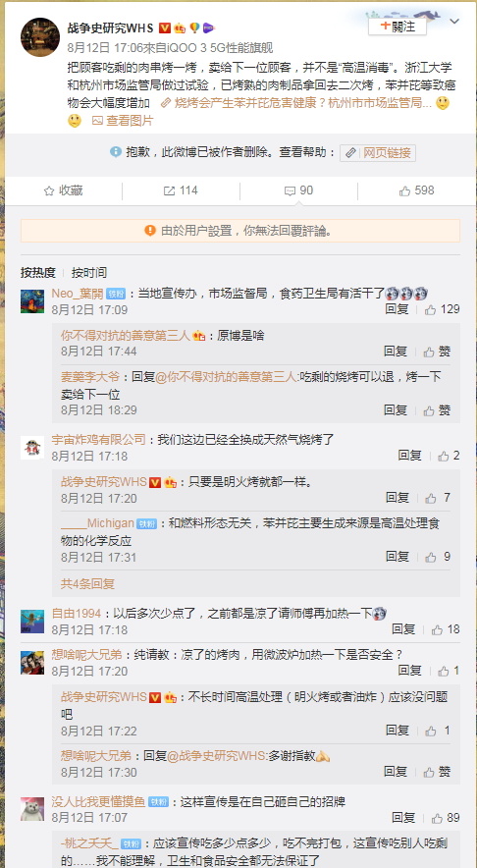
Task: Like the post via the 598 thumbs-up icon
Action: [405, 191]
